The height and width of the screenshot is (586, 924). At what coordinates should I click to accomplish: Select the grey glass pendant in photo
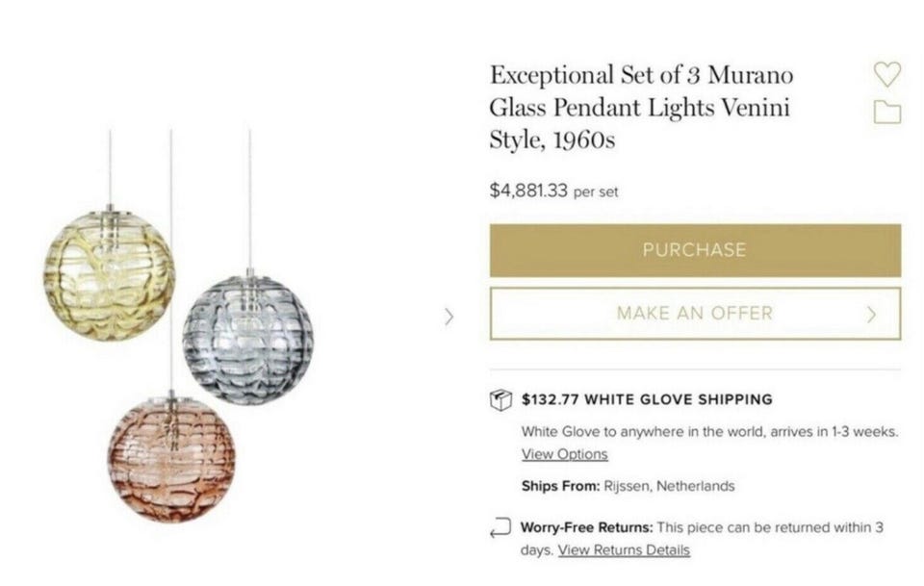click(x=247, y=337)
